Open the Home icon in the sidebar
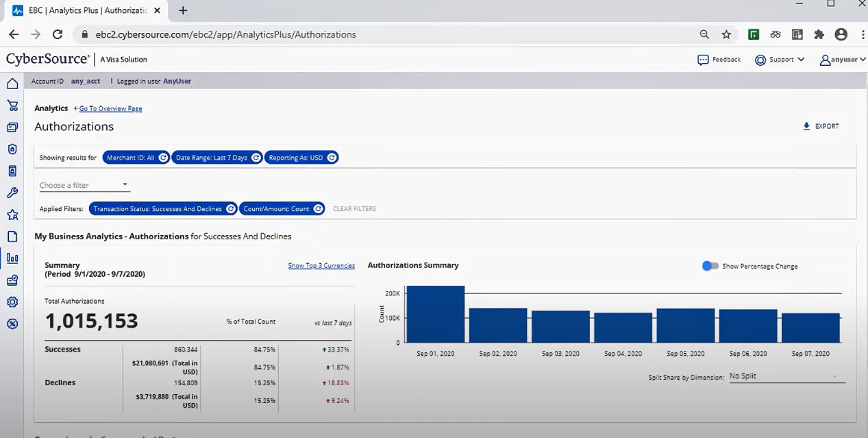Screen dimensions: 868x438 point(12,84)
